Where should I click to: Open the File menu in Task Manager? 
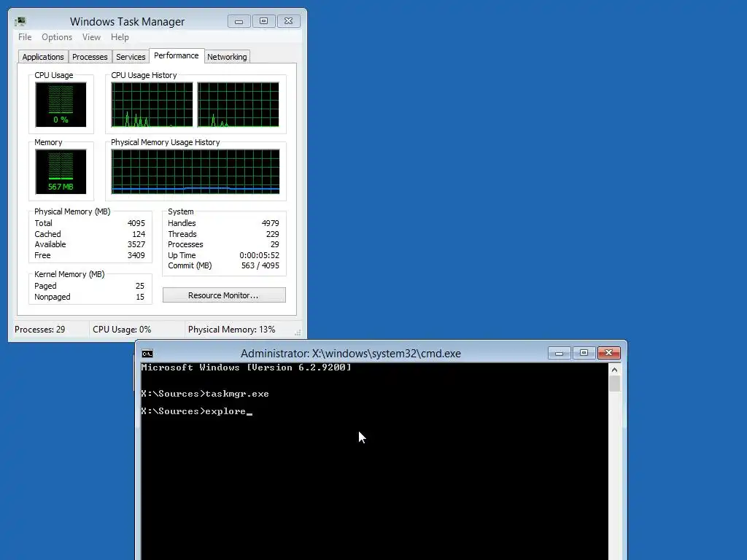[x=25, y=37]
